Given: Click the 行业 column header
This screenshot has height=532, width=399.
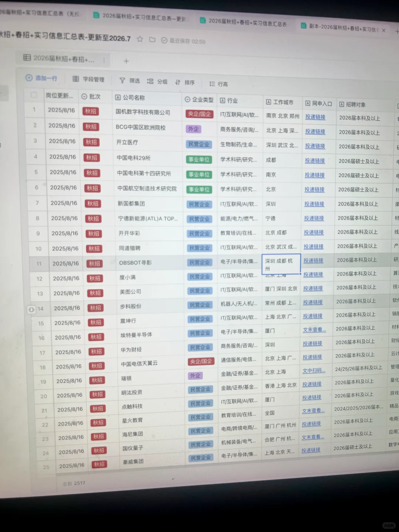Looking at the screenshot, I should point(239,100).
